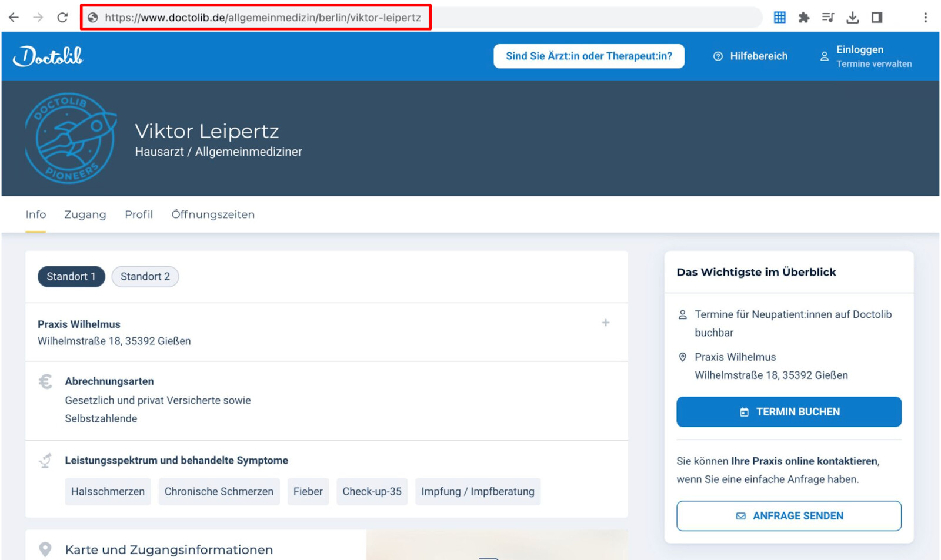Image resolution: width=941 pixels, height=560 pixels.
Task: Click 'Sind Sie Ärzt:in oder Therapeut:in?' button
Action: coord(589,56)
